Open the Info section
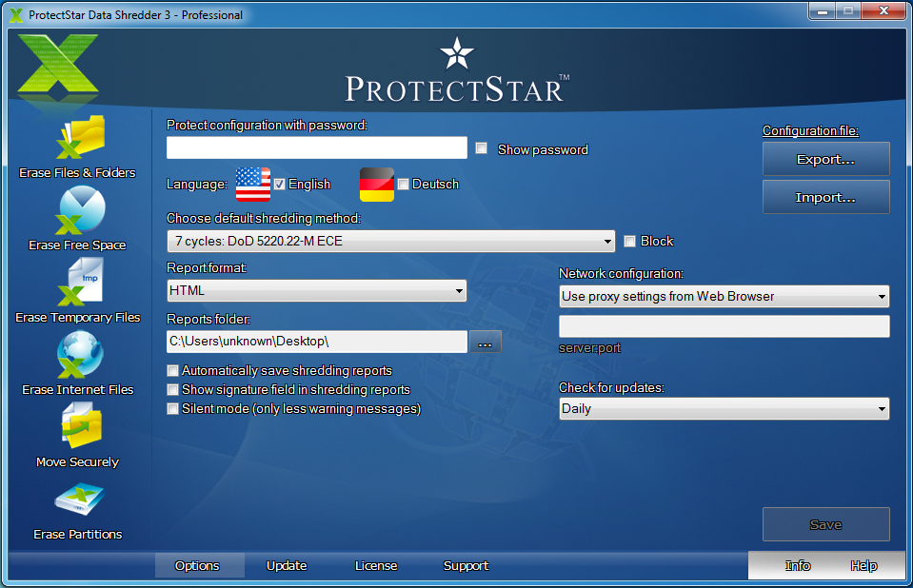Image resolution: width=913 pixels, height=588 pixels. click(798, 565)
